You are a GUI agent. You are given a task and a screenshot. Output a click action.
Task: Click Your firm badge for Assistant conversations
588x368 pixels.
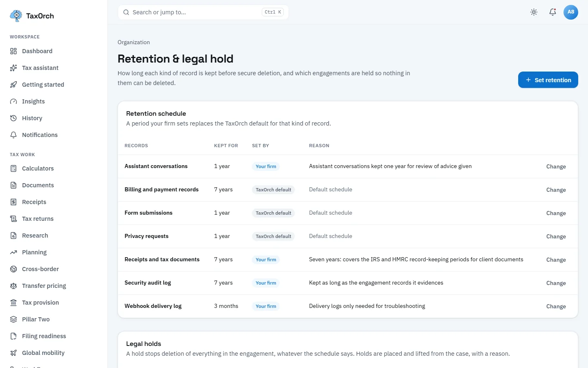click(x=266, y=166)
